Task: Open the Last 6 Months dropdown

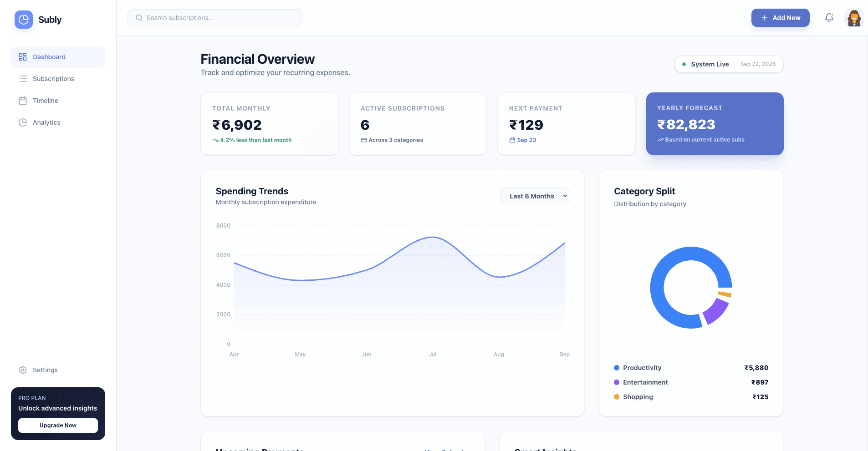Action: coord(534,196)
